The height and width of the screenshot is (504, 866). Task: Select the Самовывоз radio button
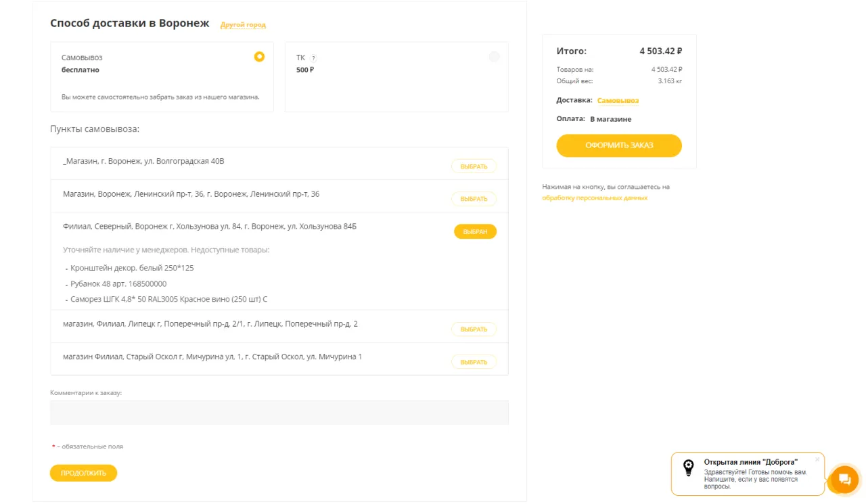point(259,57)
